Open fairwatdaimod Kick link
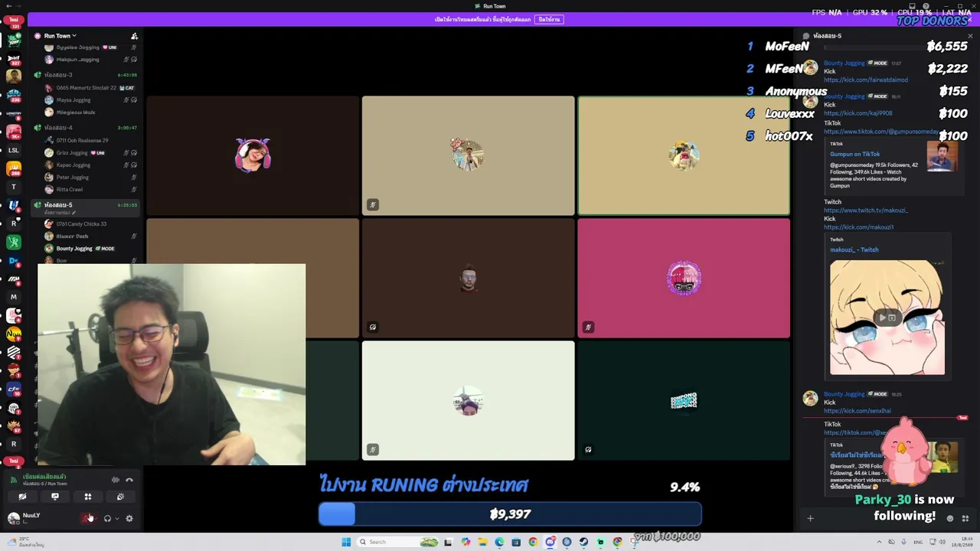This screenshot has width=980, height=551. coord(866,80)
